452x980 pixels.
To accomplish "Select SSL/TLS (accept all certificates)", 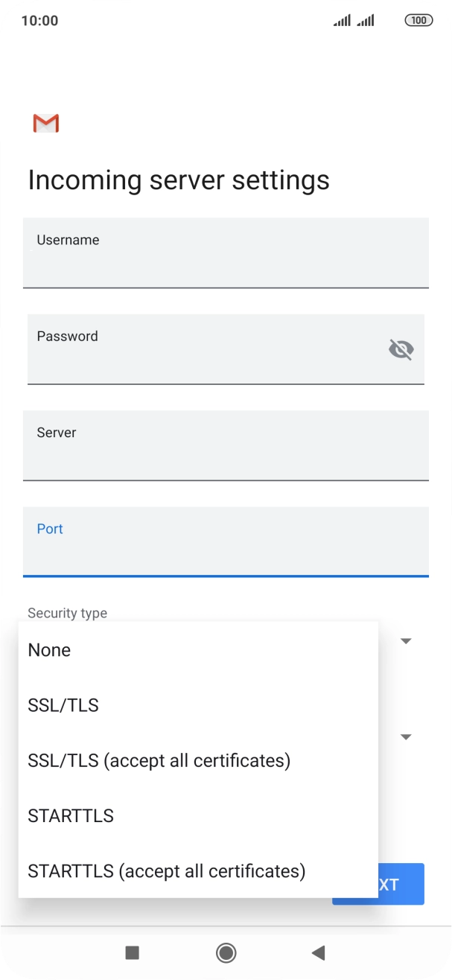I will [x=159, y=760].
